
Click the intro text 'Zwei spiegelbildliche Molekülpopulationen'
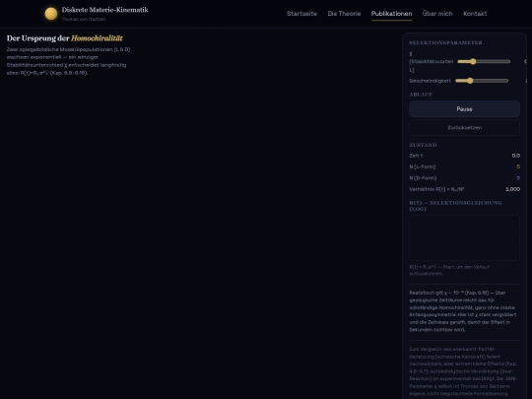[x=69, y=61]
